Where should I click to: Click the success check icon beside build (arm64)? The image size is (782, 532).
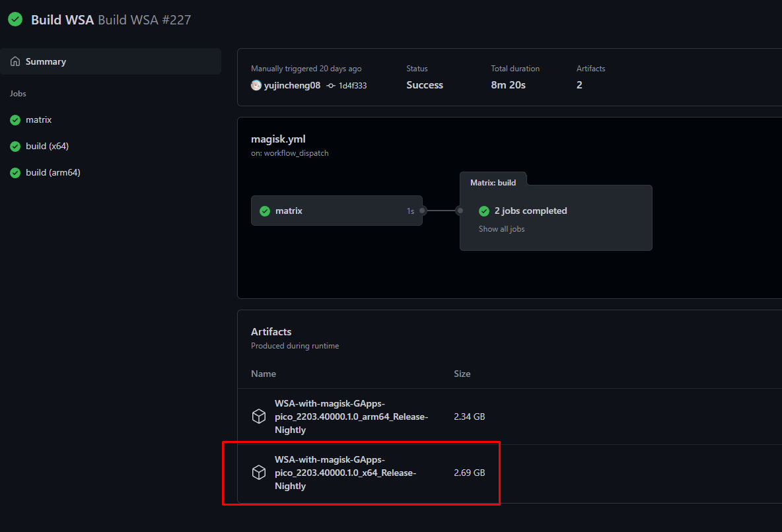pyautogui.click(x=15, y=173)
